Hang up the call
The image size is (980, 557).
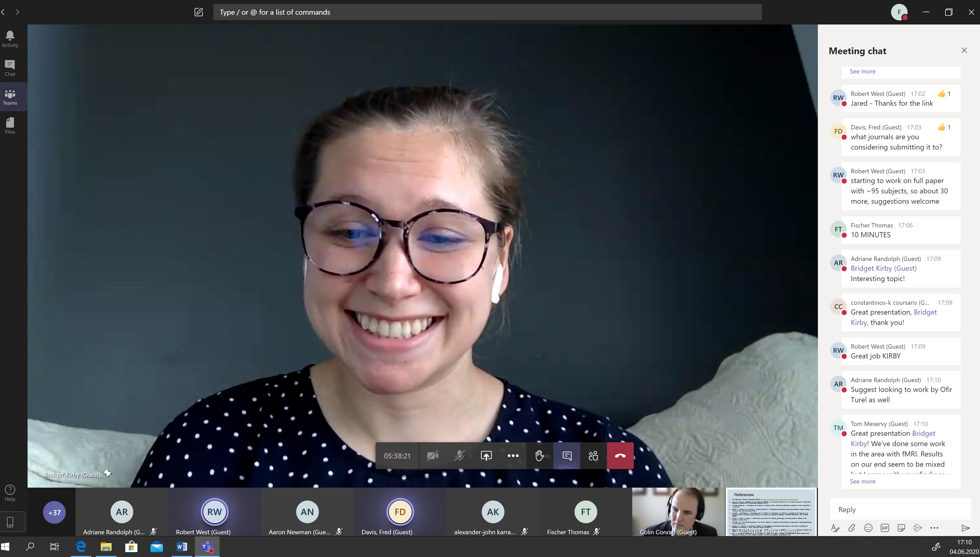click(x=620, y=456)
